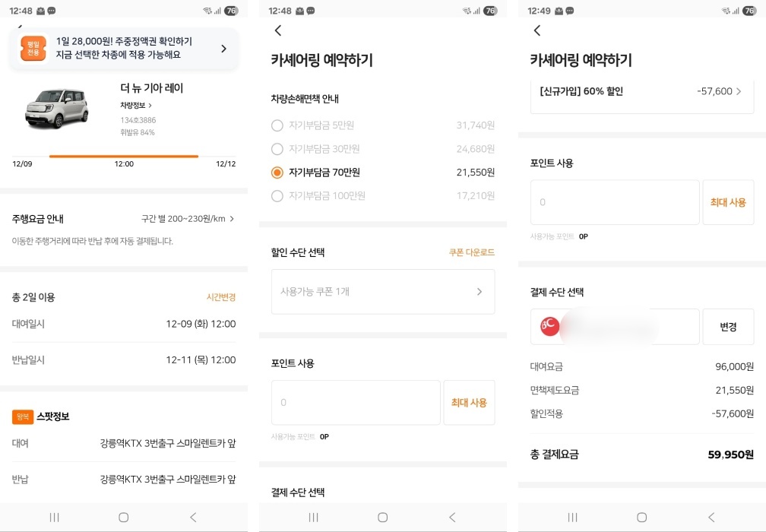Image resolution: width=766 pixels, height=532 pixels.
Task: Tap 최대 사용 button on middle screen
Action: 469,403
